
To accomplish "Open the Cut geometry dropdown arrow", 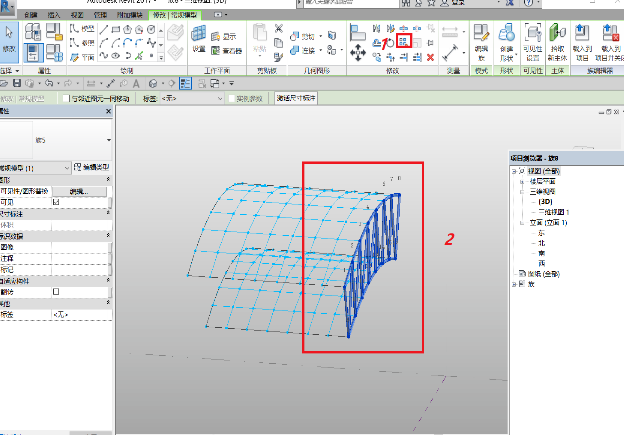I will [x=320, y=37].
